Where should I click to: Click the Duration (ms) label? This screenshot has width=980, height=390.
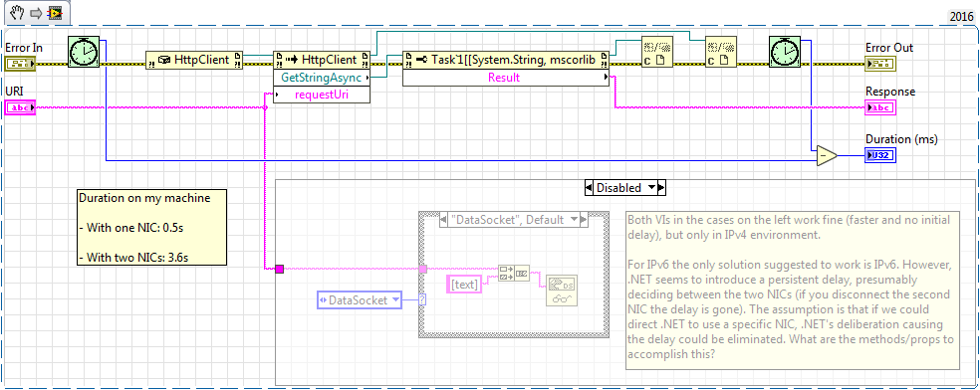click(901, 139)
